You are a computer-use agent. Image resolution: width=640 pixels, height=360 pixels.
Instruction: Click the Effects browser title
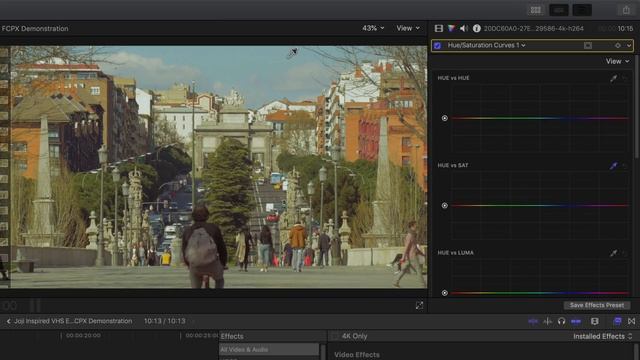[x=232, y=336]
